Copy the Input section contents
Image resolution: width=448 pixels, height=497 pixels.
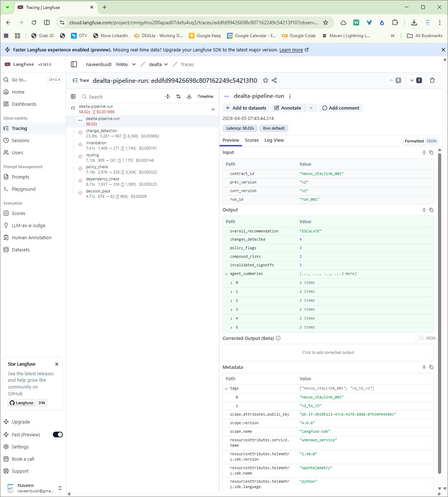(x=431, y=152)
